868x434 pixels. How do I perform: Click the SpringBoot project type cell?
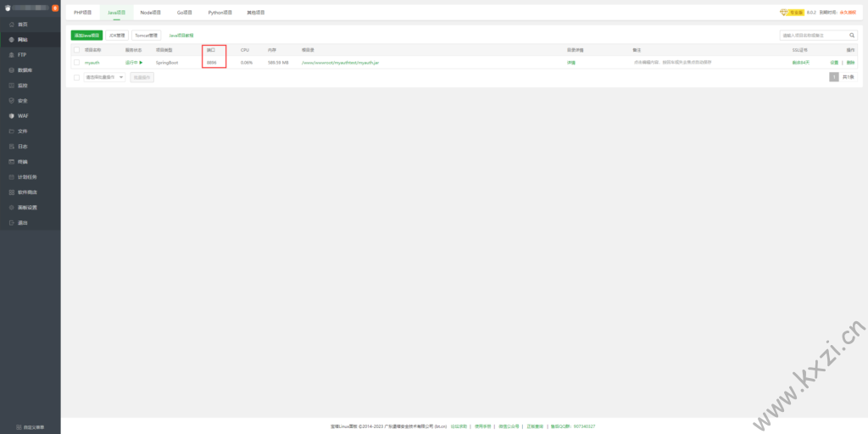coord(167,63)
